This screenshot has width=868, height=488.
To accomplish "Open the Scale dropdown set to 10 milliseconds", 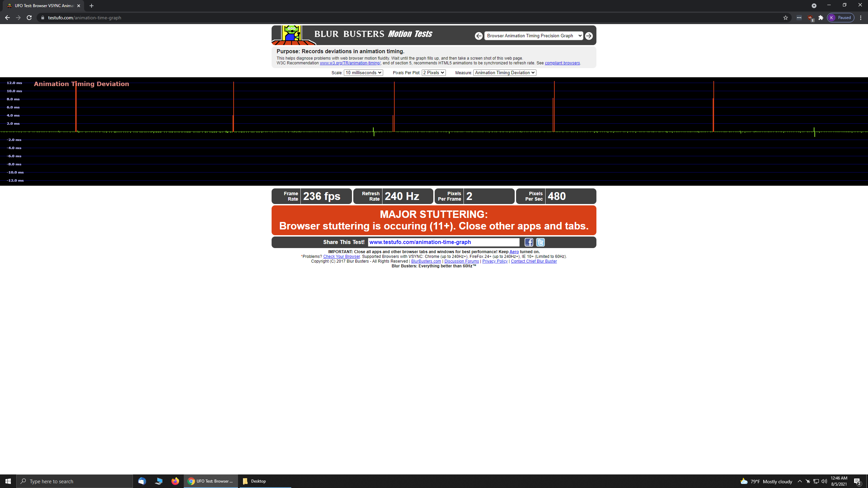I will pyautogui.click(x=363, y=73).
